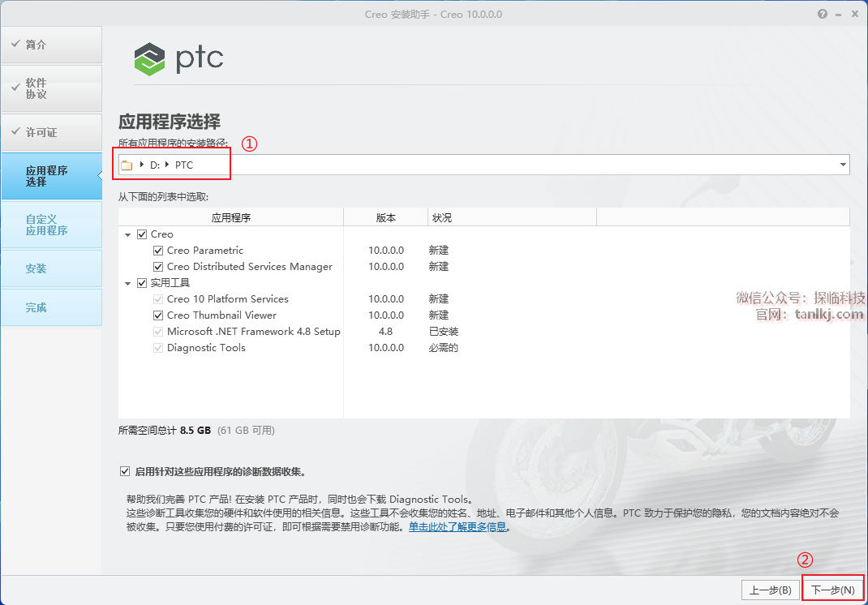Click 8.5 GB required space text

(x=196, y=430)
